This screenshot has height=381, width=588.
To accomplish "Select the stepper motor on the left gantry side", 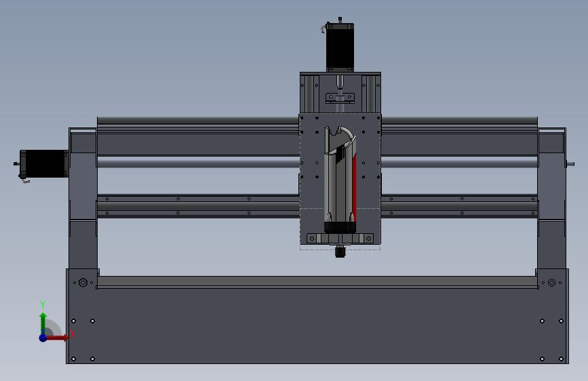I will coord(44,164).
